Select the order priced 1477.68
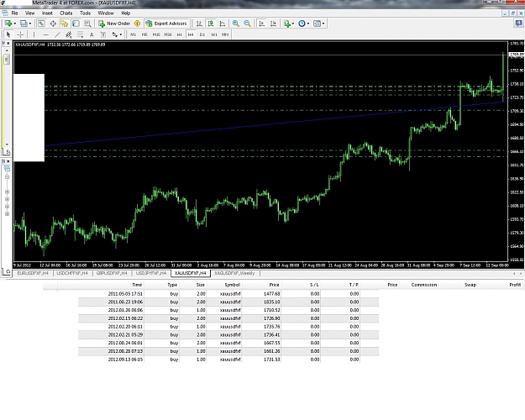Image resolution: width=525 pixels, height=420 pixels. (228, 294)
